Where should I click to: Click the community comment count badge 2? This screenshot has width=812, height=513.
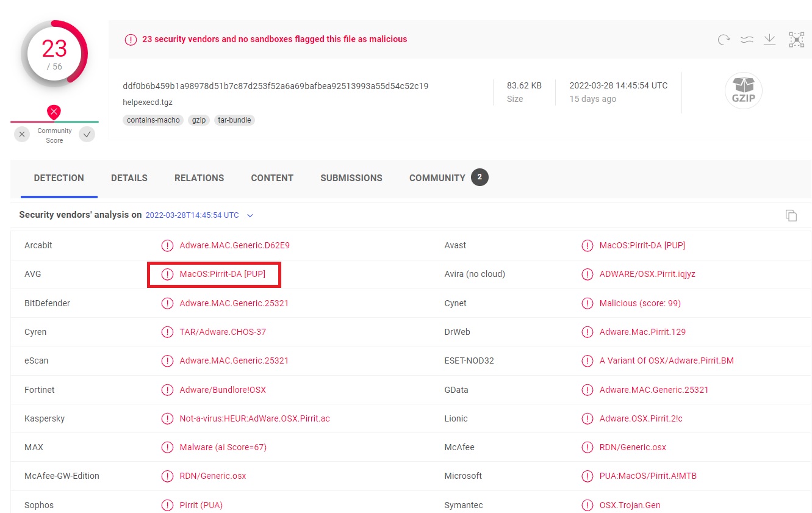[480, 178]
